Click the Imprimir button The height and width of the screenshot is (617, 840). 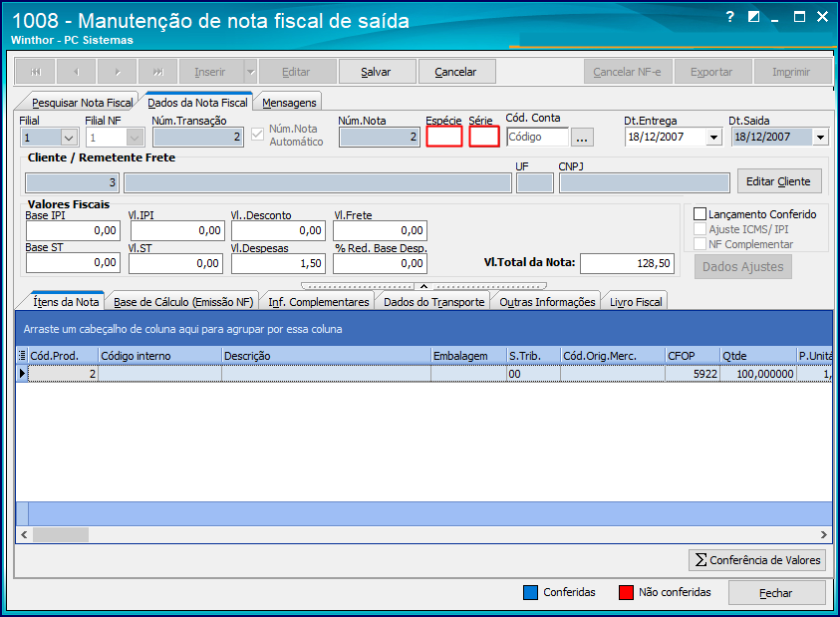pyautogui.click(x=792, y=72)
